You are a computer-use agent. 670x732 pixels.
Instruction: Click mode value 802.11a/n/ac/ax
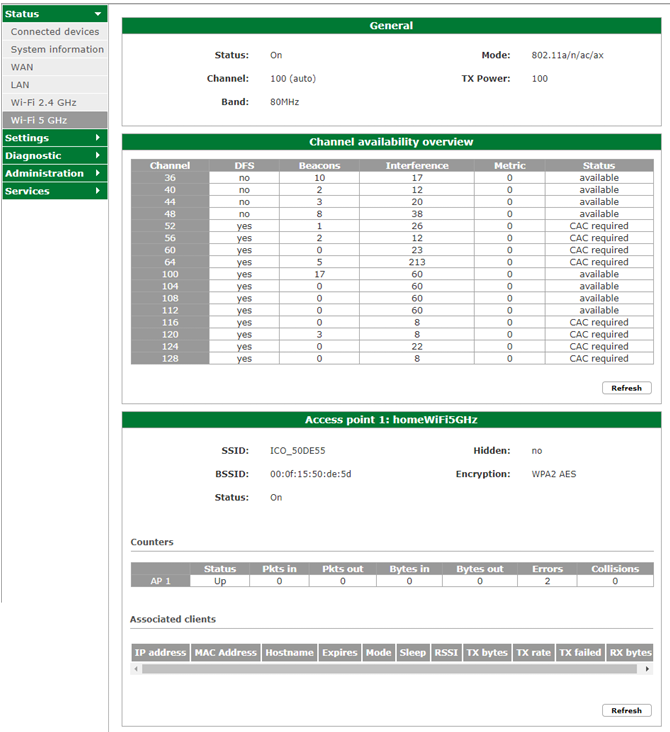(x=567, y=55)
